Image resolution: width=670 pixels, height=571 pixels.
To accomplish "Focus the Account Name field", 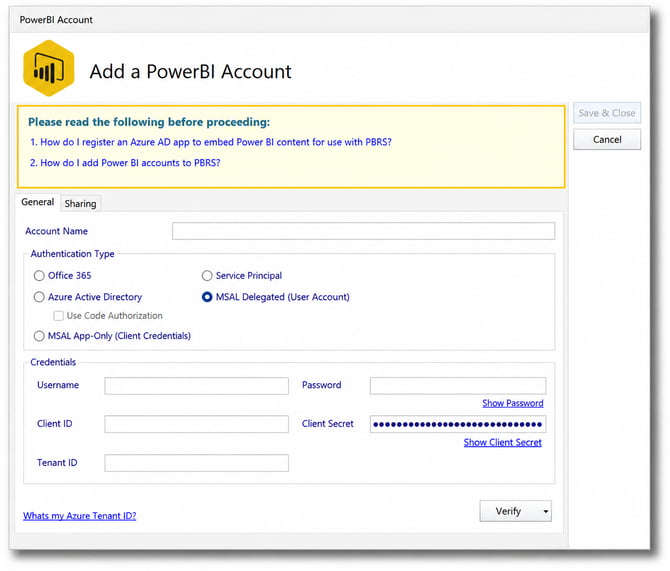I will tap(363, 231).
